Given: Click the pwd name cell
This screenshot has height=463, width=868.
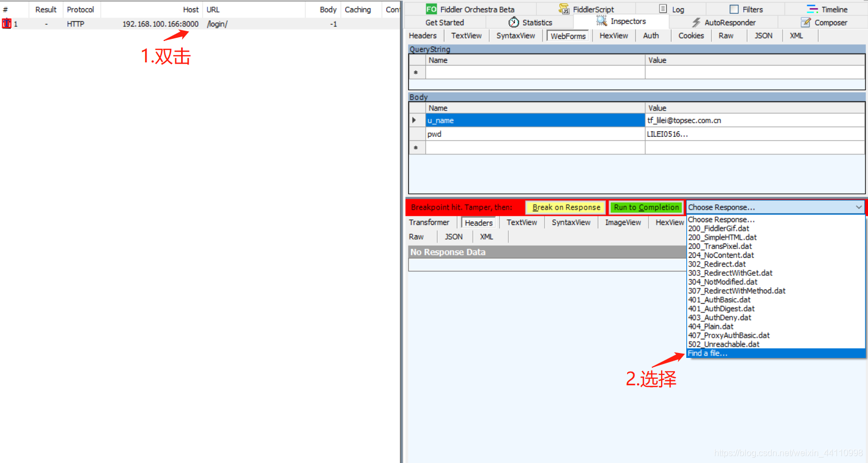Looking at the screenshot, I should tap(535, 134).
